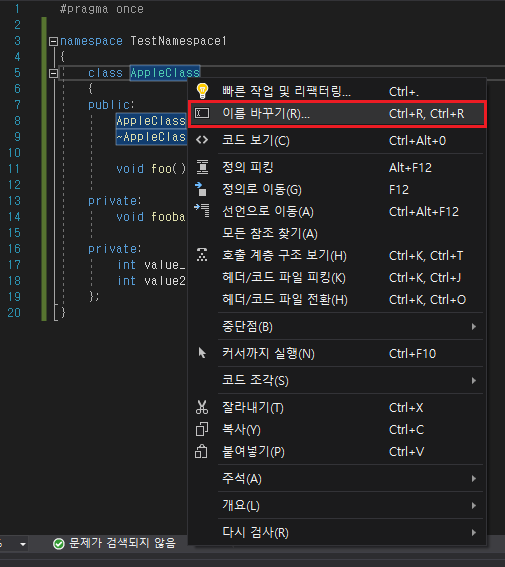Click the paste clipboard icon

pyautogui.click(x=201, y=451)
